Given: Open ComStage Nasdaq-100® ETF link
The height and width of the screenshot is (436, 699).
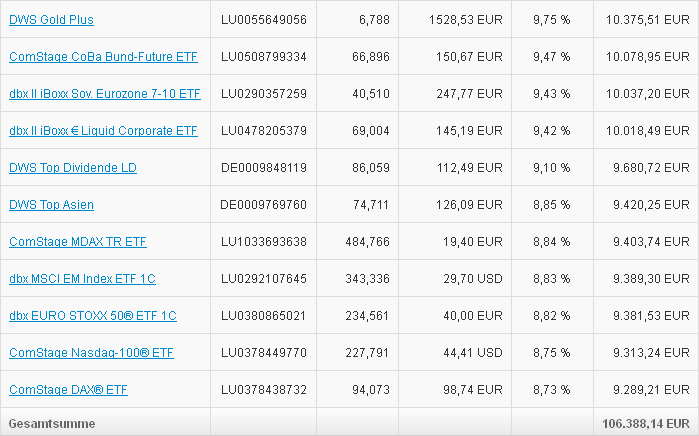Looking at the screenshot, I should point(91,353).
